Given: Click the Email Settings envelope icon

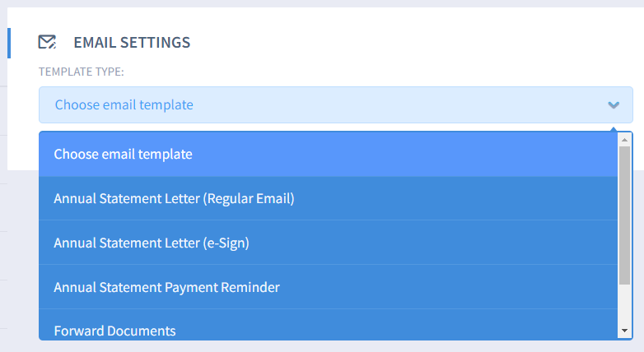Looking at the screenshot, I should point(47,42).
